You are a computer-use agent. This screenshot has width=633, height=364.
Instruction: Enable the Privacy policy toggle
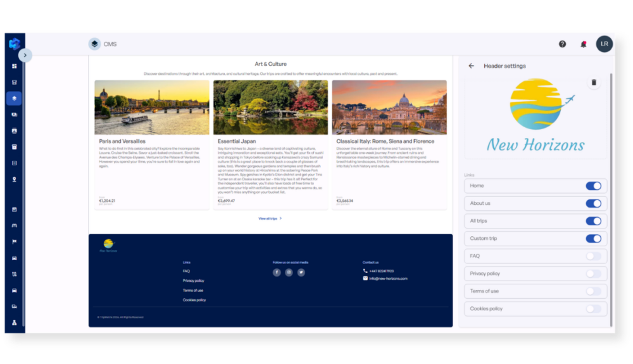coord(594,273)
